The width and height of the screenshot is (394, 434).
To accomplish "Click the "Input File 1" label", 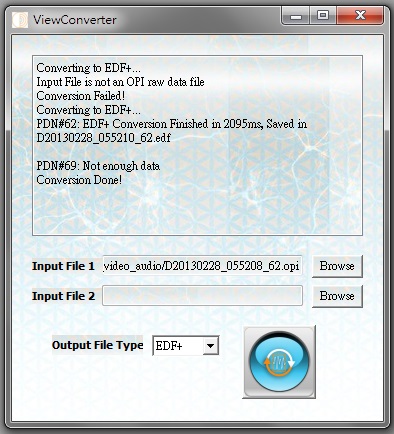I will [x=63, y=266].
